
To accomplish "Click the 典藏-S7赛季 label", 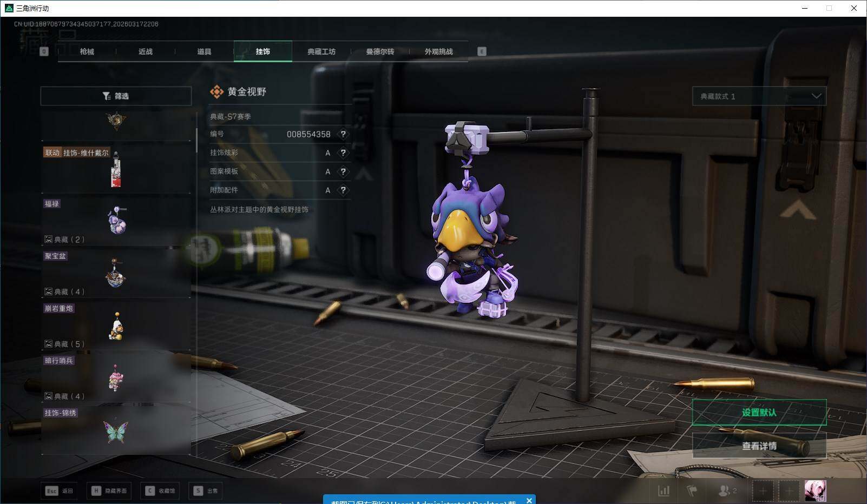I will (231, 116).
